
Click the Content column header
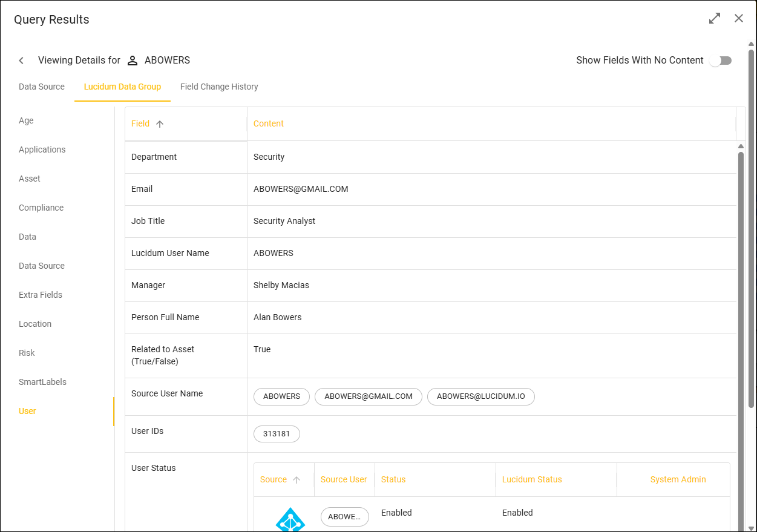[x=269, y=123]
